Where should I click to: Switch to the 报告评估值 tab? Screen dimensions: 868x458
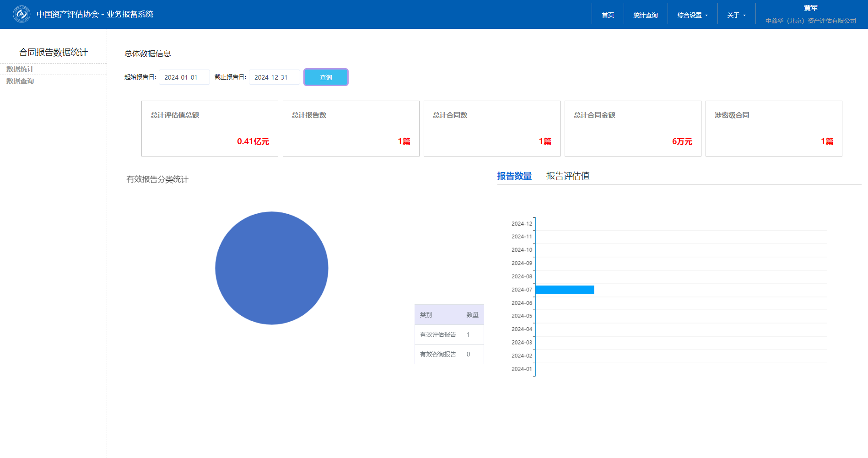tap(567, 176)
